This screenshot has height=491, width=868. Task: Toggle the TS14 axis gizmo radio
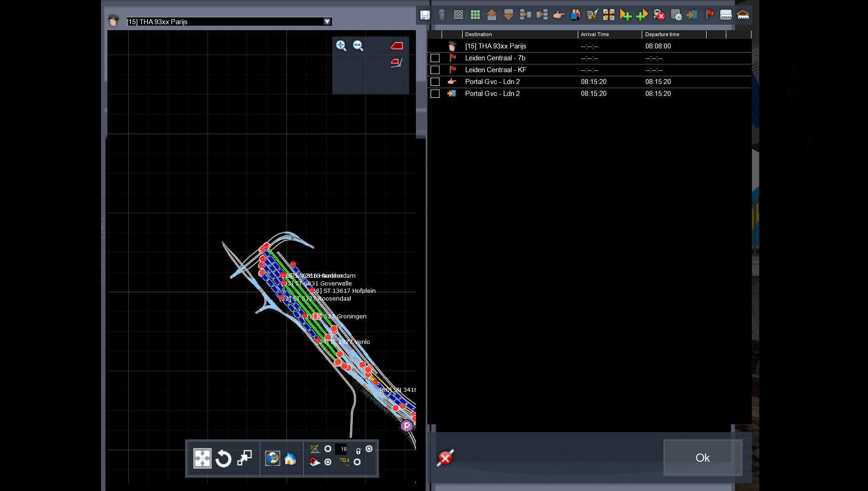(357, 462)
